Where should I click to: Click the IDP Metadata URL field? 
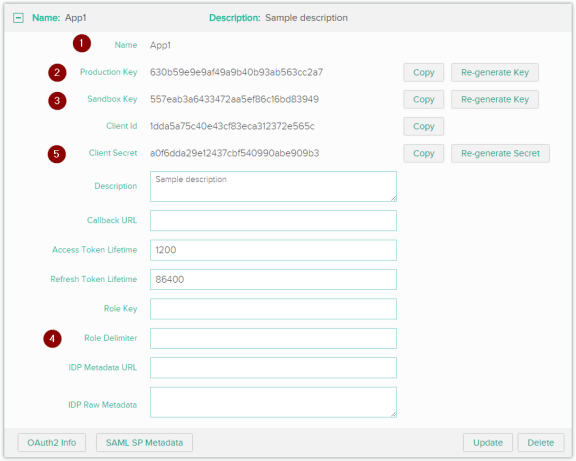click(273, 368)
